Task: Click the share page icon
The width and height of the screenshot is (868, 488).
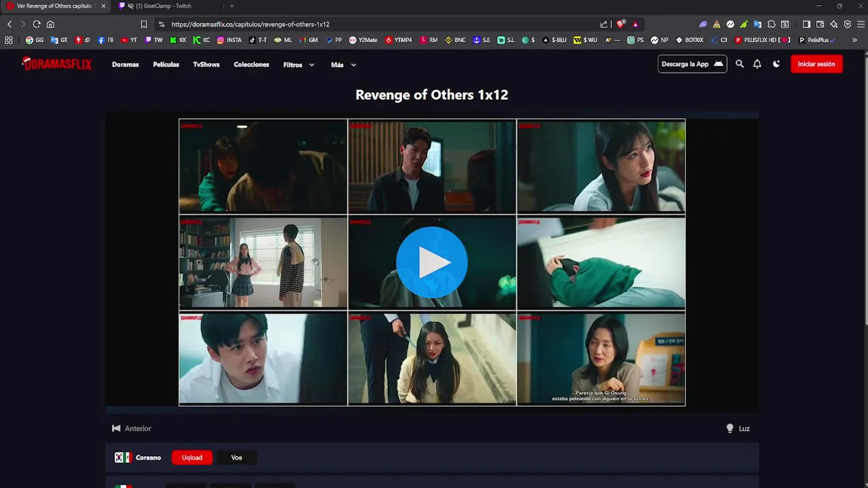Action: (x=604, y=24)
